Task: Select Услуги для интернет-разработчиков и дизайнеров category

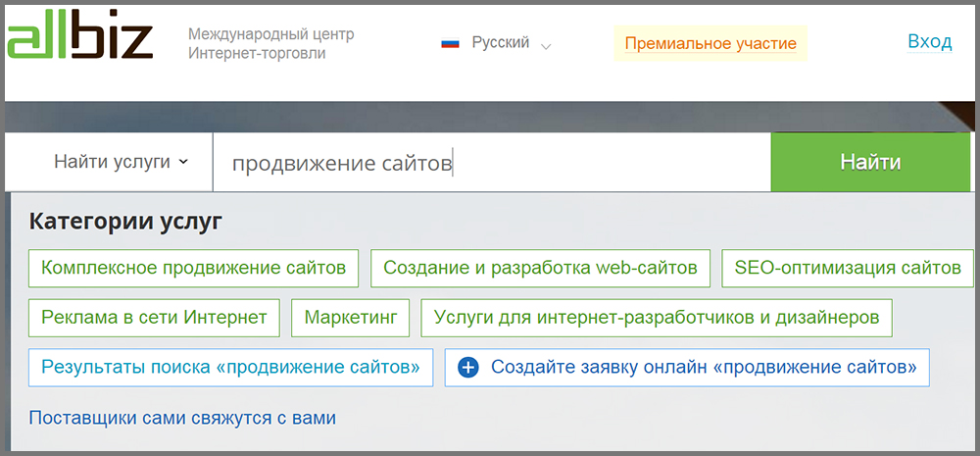Action: pos(657,318)
